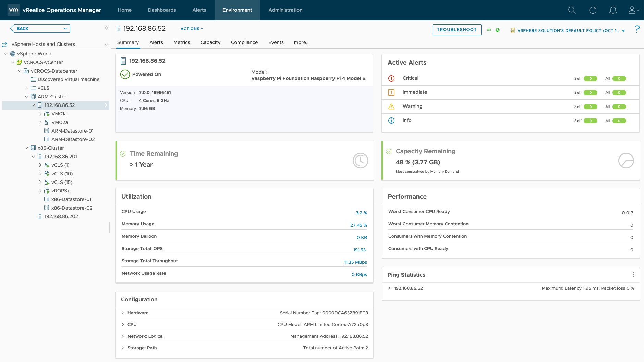Click the Time Remaining clock icon
Image resolution: width=644 pixels, height=362 pixels.
[360, 161]
